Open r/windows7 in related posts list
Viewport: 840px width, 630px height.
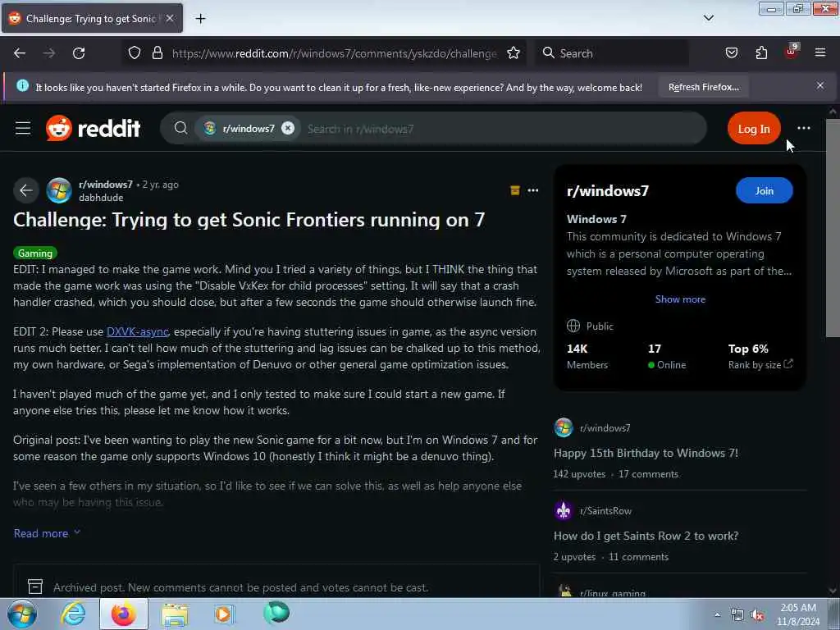pyautogui.click(x=605, y=428)
